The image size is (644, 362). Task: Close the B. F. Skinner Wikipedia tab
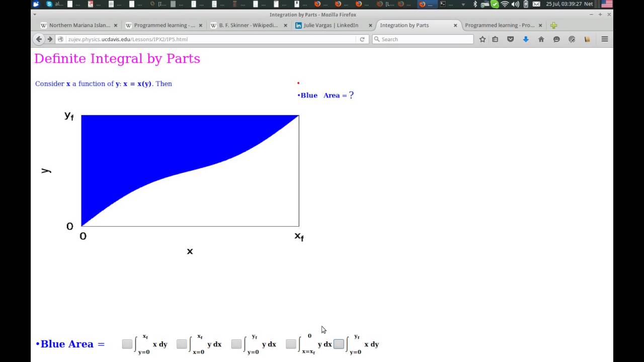(285, 25)
